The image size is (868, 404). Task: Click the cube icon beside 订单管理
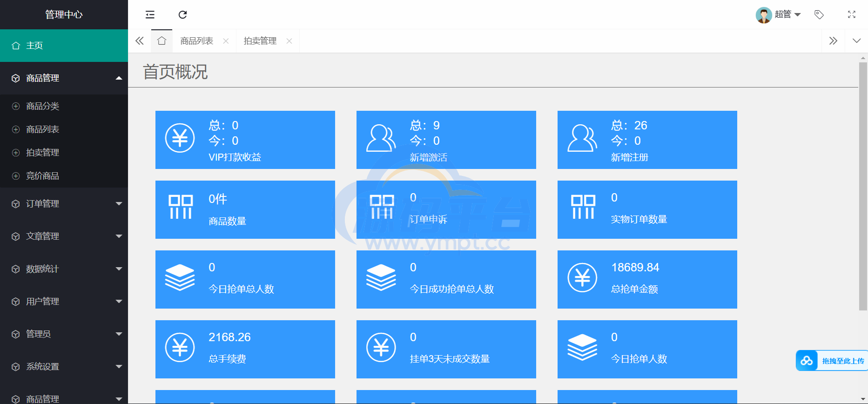point(16,204)
